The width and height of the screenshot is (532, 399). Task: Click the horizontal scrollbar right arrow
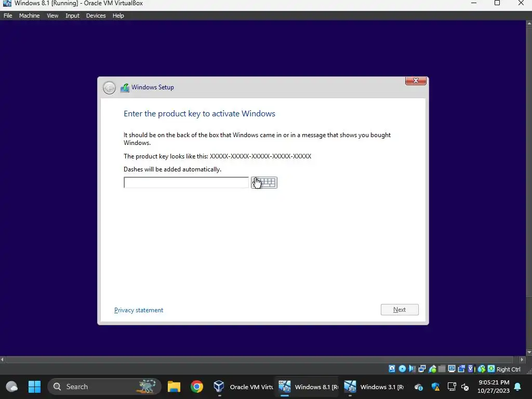(522, 360)
